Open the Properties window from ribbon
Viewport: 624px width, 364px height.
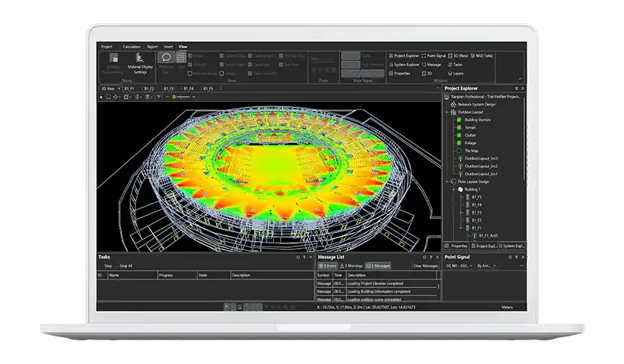(x=400, y=73)
